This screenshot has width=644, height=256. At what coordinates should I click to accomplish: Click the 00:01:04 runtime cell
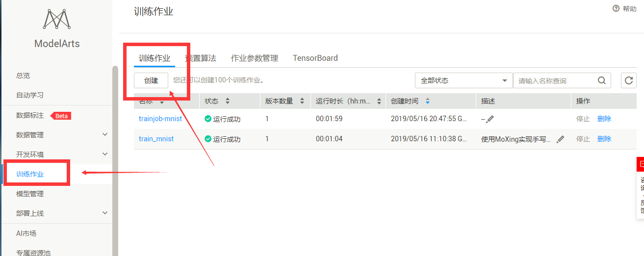click(329, 139)
